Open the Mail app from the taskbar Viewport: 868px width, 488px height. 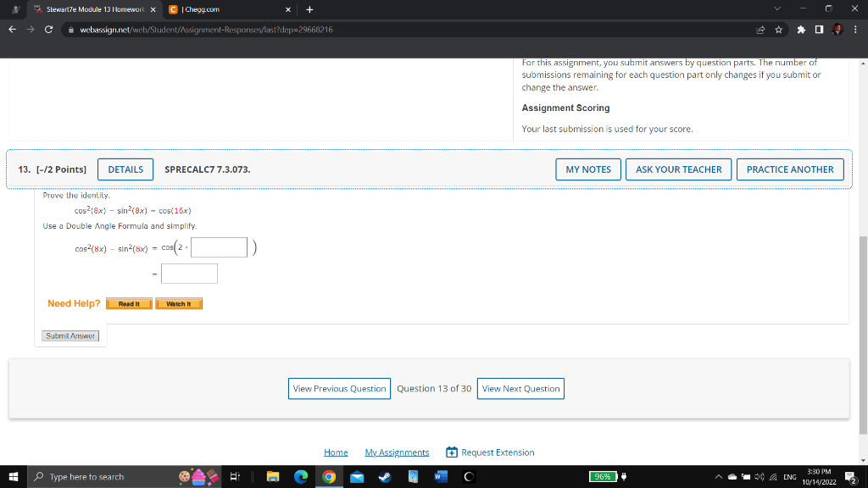click(356, 476)
